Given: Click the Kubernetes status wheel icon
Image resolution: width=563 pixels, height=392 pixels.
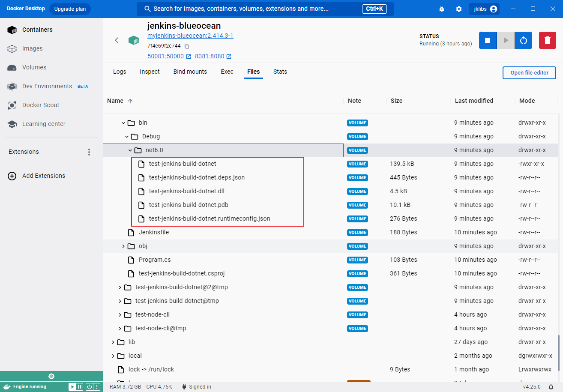Looking at the screenshot, I should point(51,376).
